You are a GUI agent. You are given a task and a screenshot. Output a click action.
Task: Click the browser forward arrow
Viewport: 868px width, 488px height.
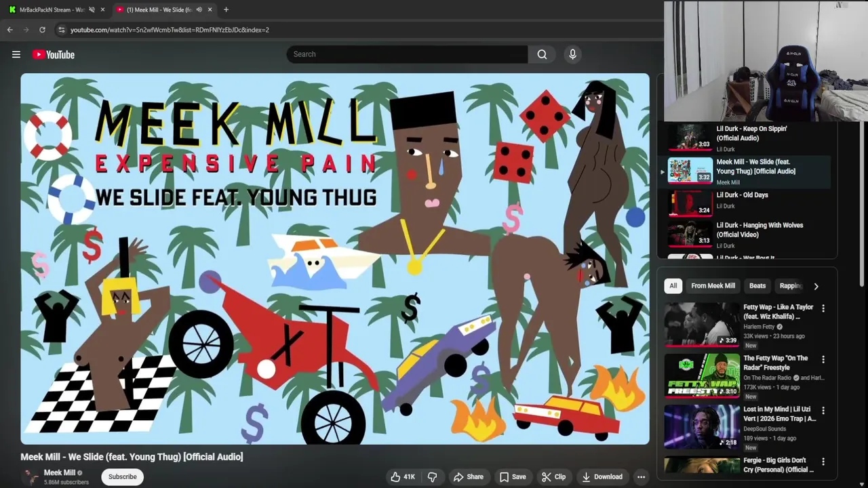(26, 30)
